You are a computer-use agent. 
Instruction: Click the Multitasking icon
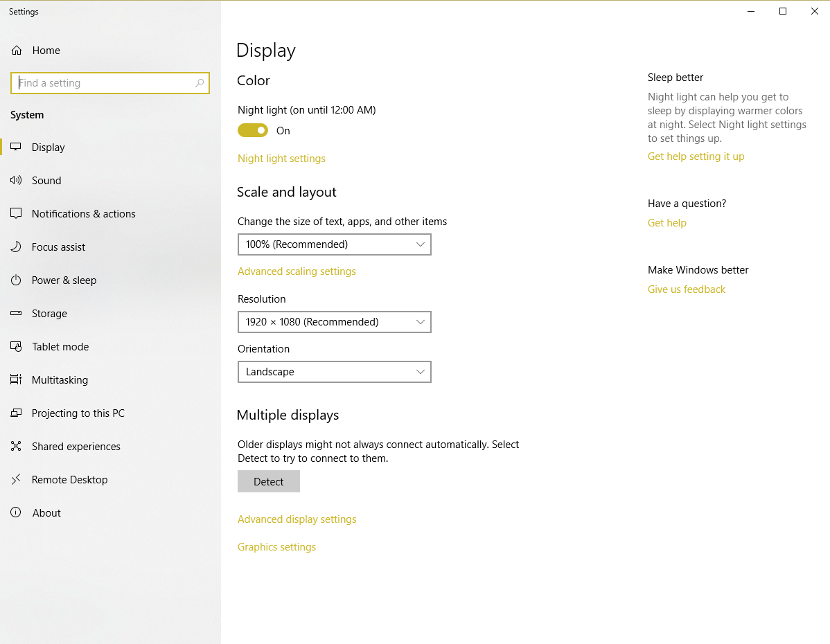click(16, 380)
